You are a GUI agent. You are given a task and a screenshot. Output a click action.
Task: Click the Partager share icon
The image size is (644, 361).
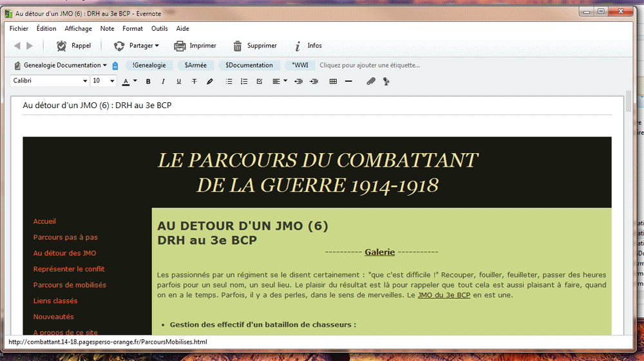tap(119, 46)
